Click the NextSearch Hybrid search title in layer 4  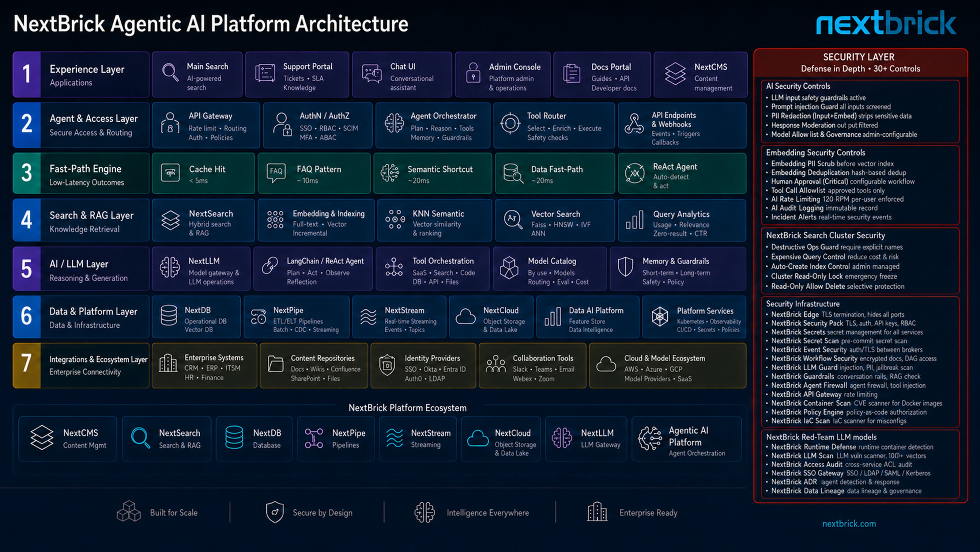(x=211, y=214)
